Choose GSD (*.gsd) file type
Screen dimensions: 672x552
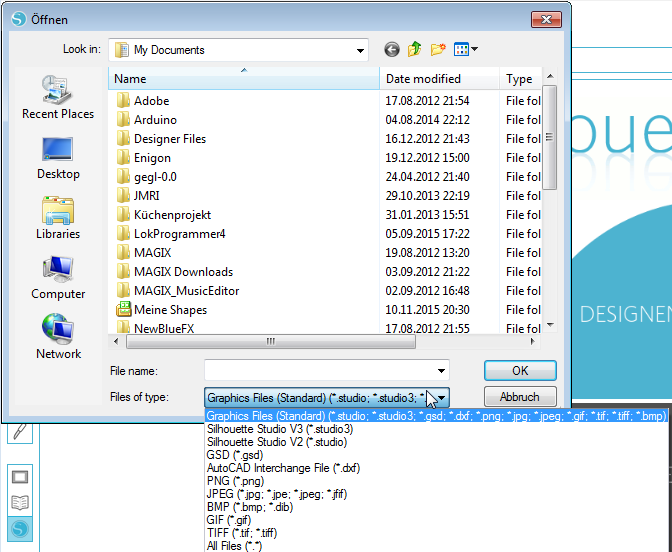point(235,455)
